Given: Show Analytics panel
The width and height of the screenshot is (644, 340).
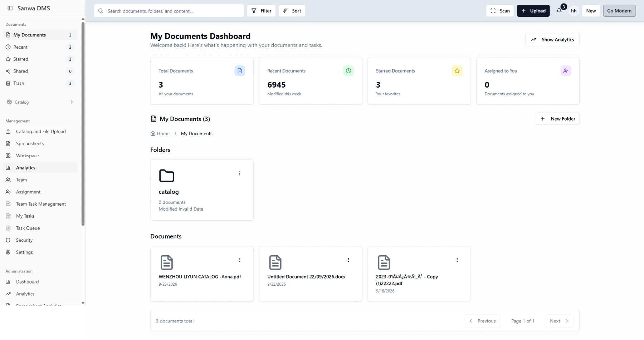Looking at the screenshot, I should click(x=552, y=40).
